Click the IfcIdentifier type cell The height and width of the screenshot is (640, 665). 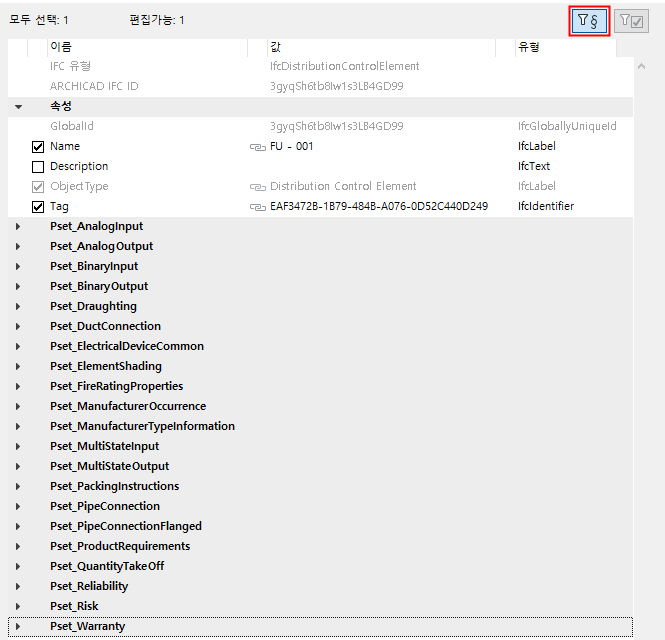(x=546, y=206)
